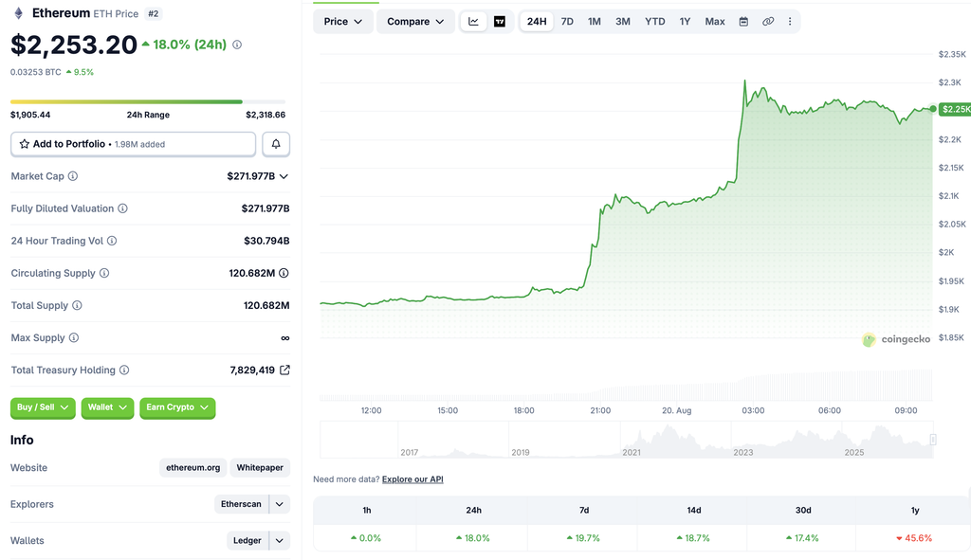Viewport: 971px width, 560px height.
Task: Click the $2.25K price tag label
Action: pos(956,110)
